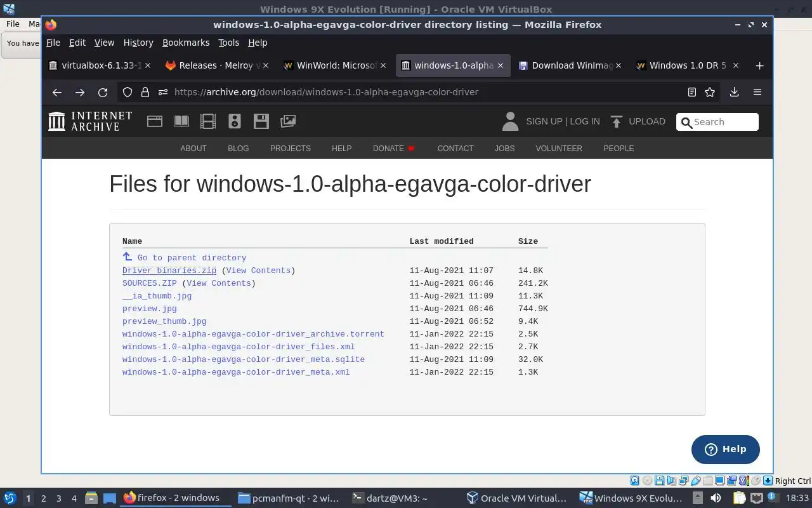The image size is (812, 508).
Task: Go back with the Firefox back arrow
Action: 57,92
